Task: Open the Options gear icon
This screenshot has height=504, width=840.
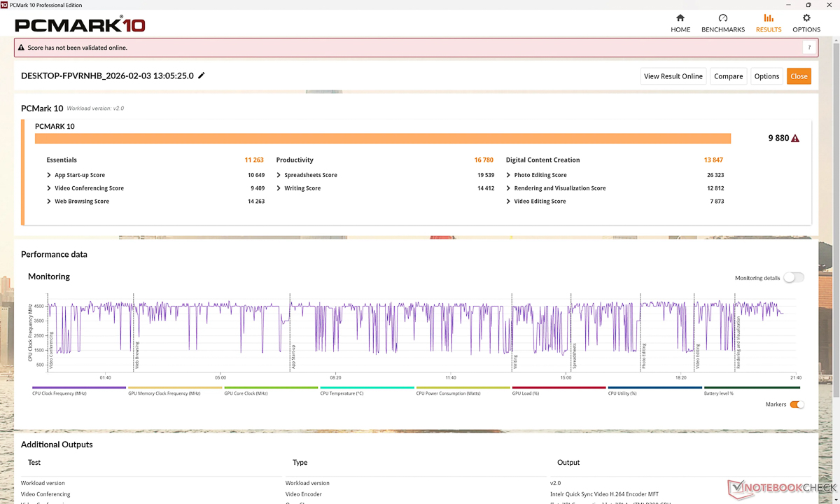Action: (806, 18)
